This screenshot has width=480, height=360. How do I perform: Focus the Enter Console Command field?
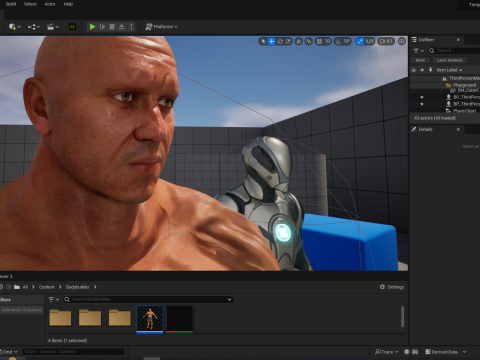tap(73, 351)
